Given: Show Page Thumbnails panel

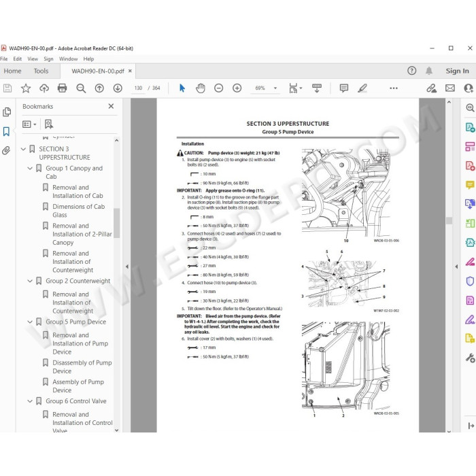Looking at the screenshot, I should point(7,112).
